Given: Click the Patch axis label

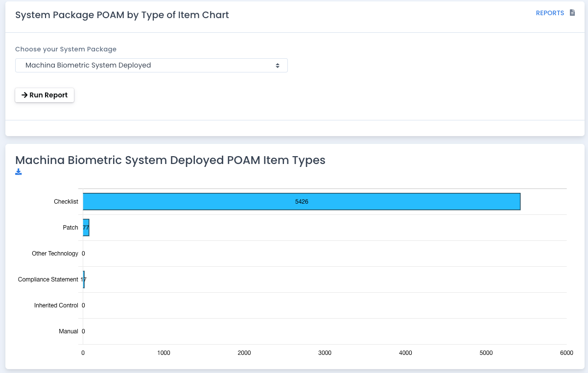Looking at the screenshot, I should click(71, 228).
